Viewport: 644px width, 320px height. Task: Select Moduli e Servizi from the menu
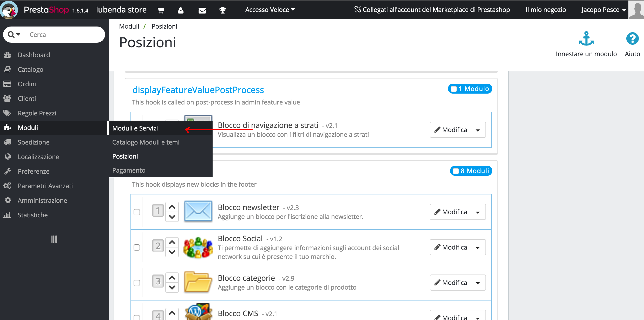[135, 128]
